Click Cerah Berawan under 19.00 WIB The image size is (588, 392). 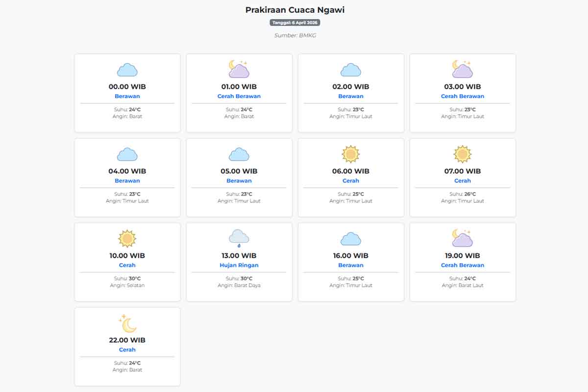[x=463, y=265]
